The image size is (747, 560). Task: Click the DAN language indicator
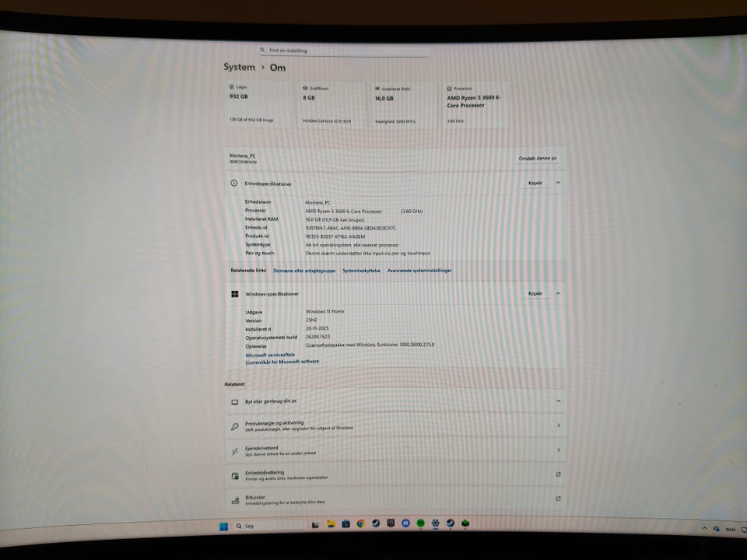pos(731,530)
